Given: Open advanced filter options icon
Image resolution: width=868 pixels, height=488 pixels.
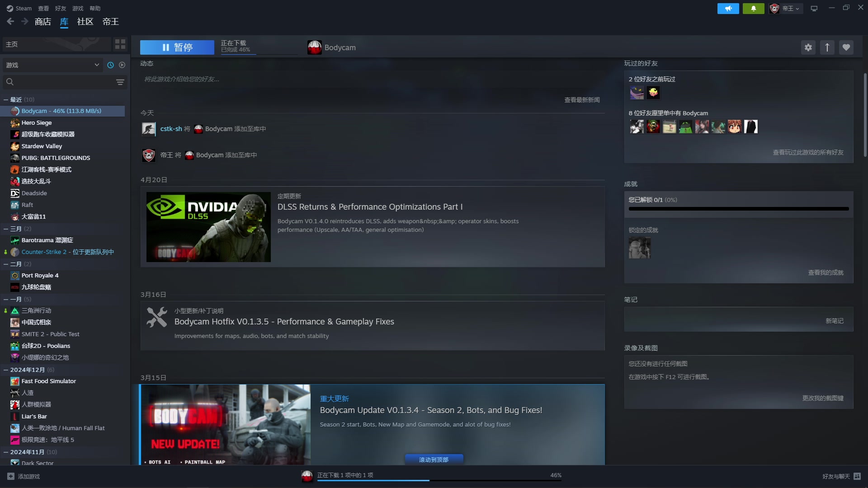Looking at the screenshot, I should (120, 82).
